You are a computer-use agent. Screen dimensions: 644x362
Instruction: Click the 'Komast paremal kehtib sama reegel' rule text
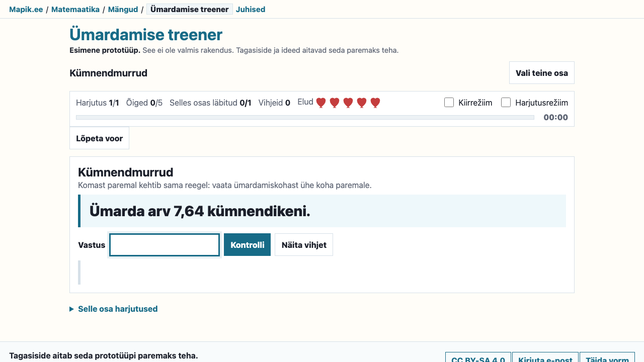point(225,185)
